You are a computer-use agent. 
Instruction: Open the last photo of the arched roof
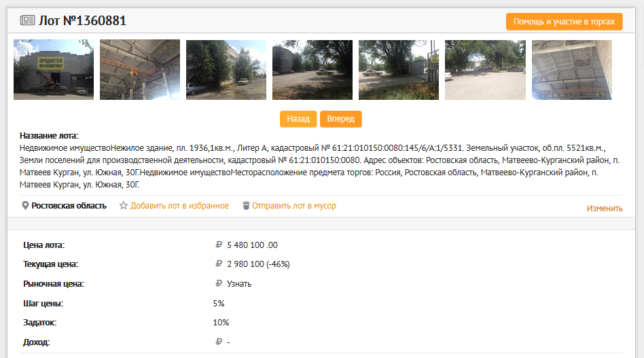(x=572, y=70)
